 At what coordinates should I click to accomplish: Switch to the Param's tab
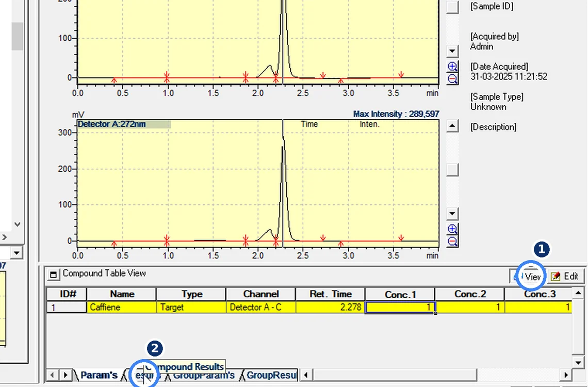pos(98,375)
